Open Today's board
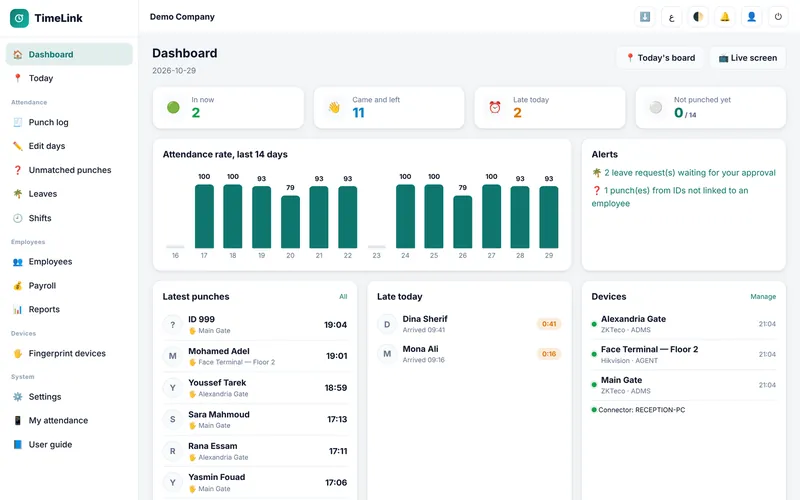The width and height of the screenshot is (800, 500). pos(660,58)
